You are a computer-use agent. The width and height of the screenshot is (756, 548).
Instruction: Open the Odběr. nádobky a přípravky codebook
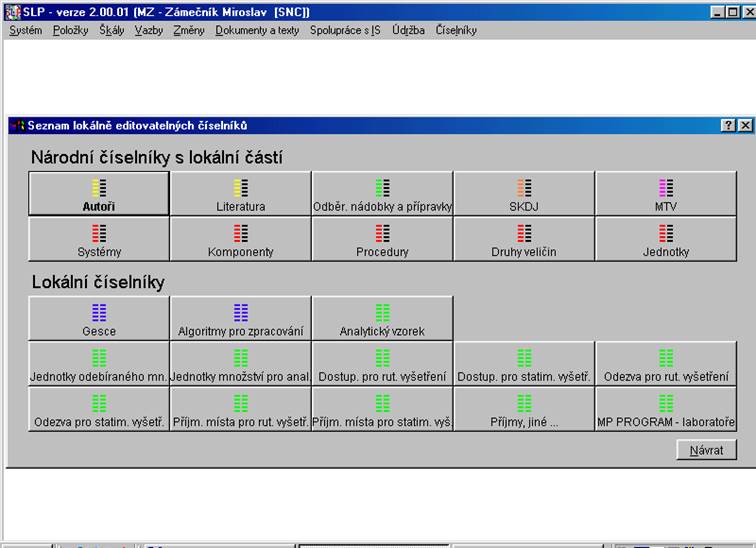click(382, 193)
